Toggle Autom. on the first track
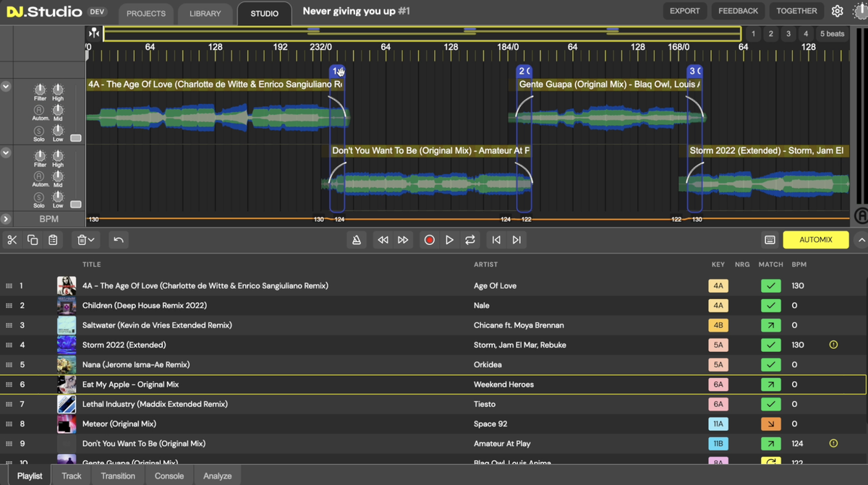This screenshot has width=868, height=485. click(39, 110)
